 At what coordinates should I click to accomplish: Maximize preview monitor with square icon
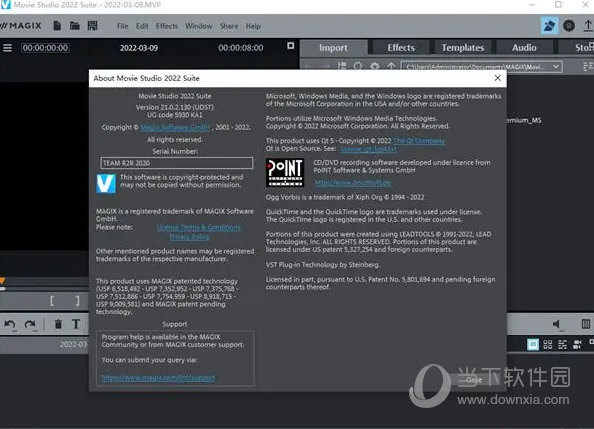coord(291,46)
